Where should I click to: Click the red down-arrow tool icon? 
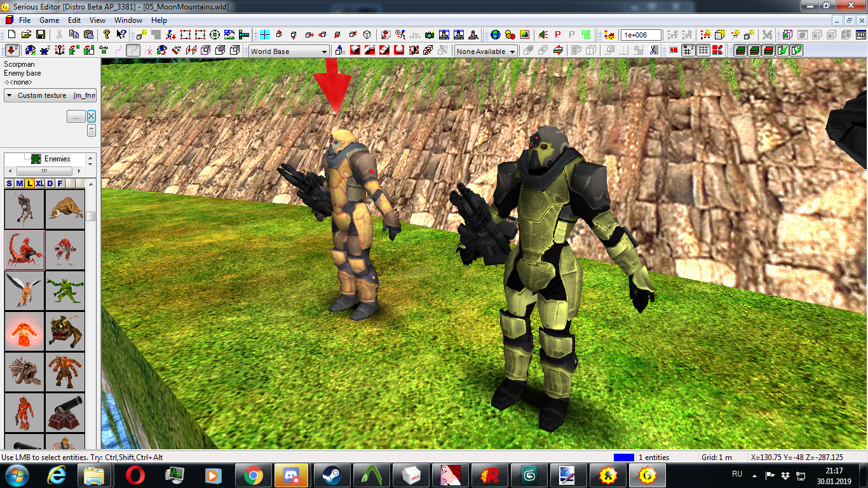[x=12, y=50]
